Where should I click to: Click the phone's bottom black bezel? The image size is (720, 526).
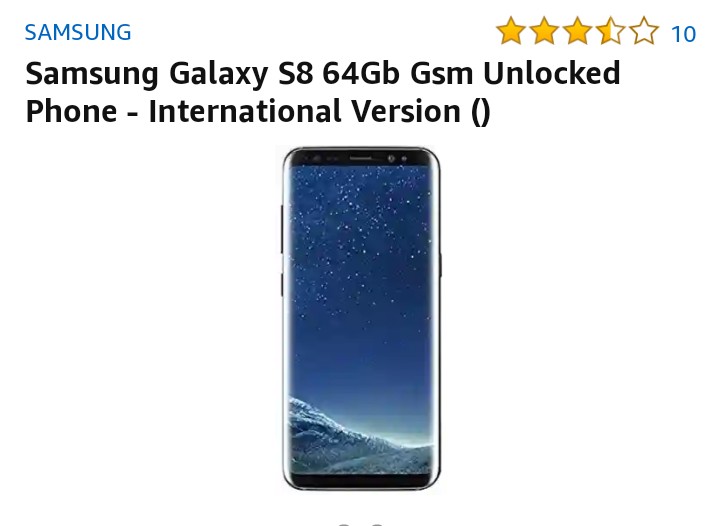pyautogui.click(x=361, y=481)
